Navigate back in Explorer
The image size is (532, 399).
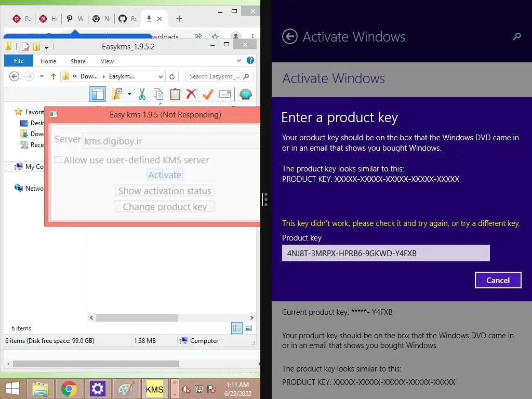coord(14,76)
